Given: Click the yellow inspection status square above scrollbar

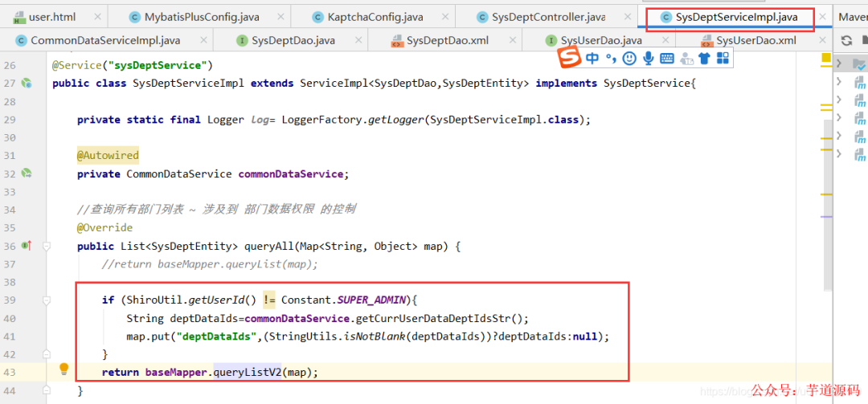Looking at the screenshot, I should (826, 58).
